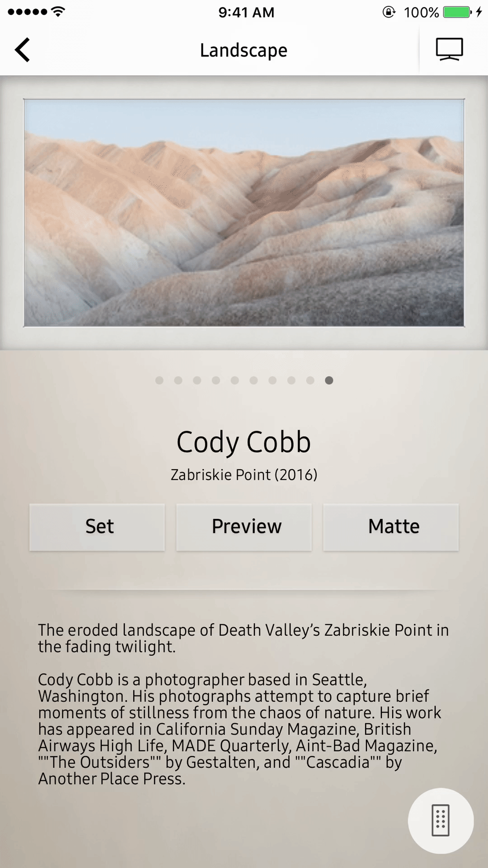Choose Matte options button
488x868 pixels.
pos(391,527)
